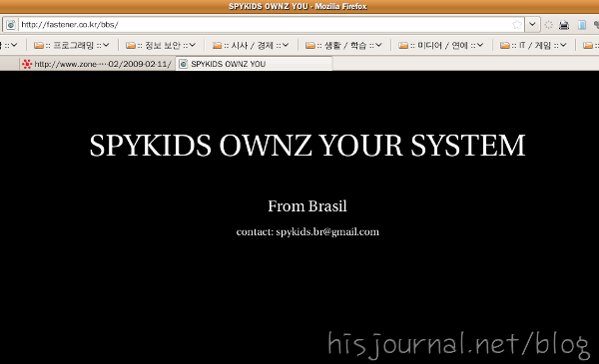Select the SPYKIDS OWNZ YOU tab
The width and height of the screenshot is (599, 364).
pos(254,64)
